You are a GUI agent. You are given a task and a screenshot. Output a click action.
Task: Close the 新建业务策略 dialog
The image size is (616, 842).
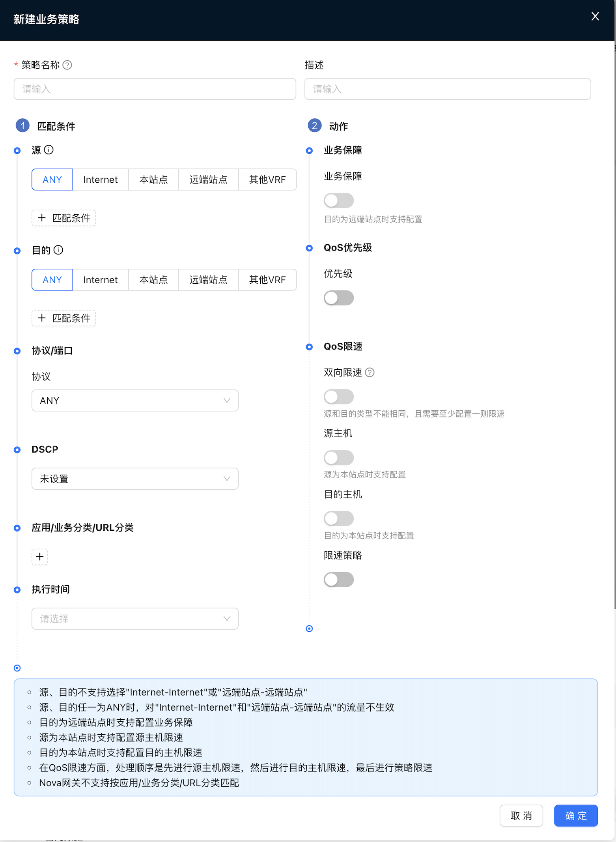[x=595, y=16]
